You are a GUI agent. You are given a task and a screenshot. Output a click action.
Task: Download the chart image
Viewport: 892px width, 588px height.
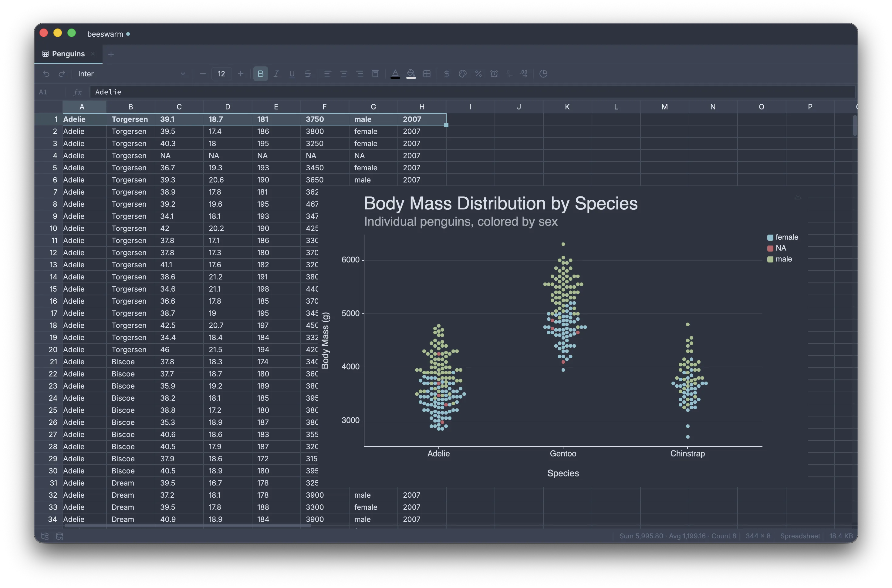coord(798,196)
